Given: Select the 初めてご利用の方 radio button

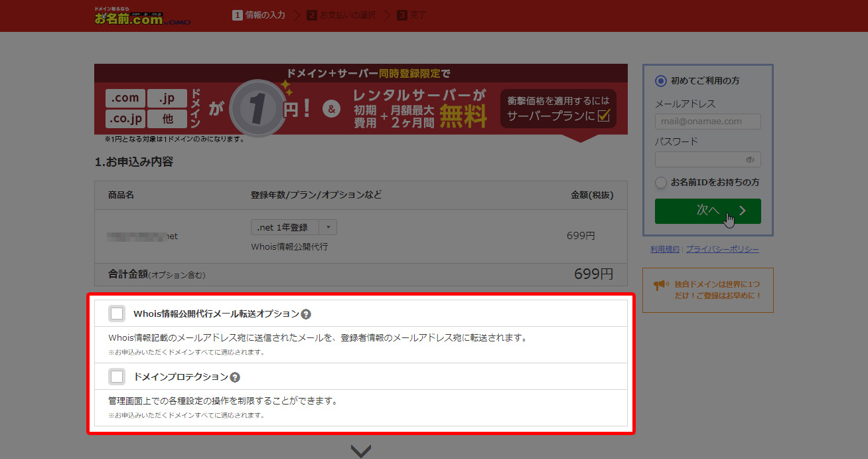Looking at the screenshot, I should (660, 80).
